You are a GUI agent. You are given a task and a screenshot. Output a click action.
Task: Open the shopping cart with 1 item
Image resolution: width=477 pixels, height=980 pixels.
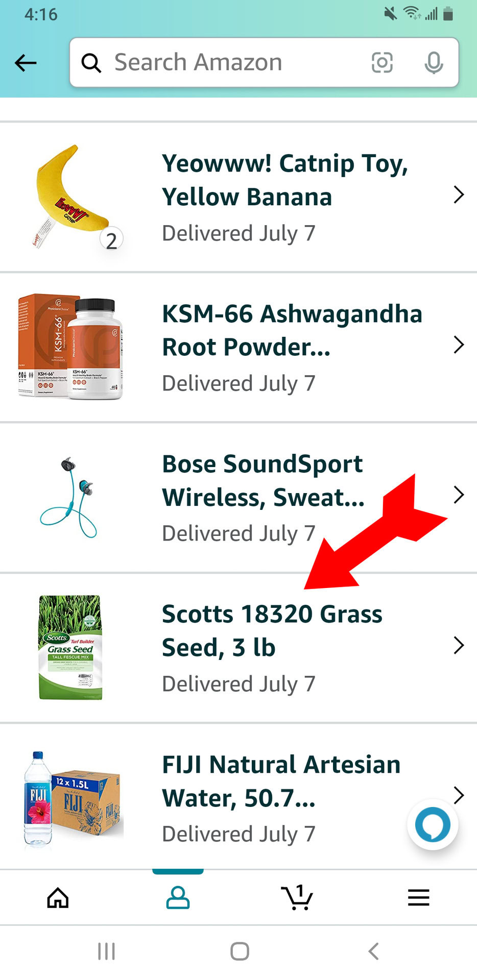pos(298,897)
